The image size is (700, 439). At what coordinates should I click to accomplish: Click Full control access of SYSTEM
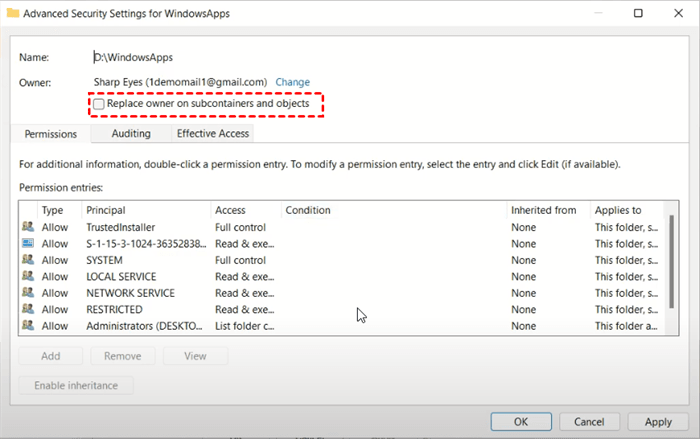(240, 260)
